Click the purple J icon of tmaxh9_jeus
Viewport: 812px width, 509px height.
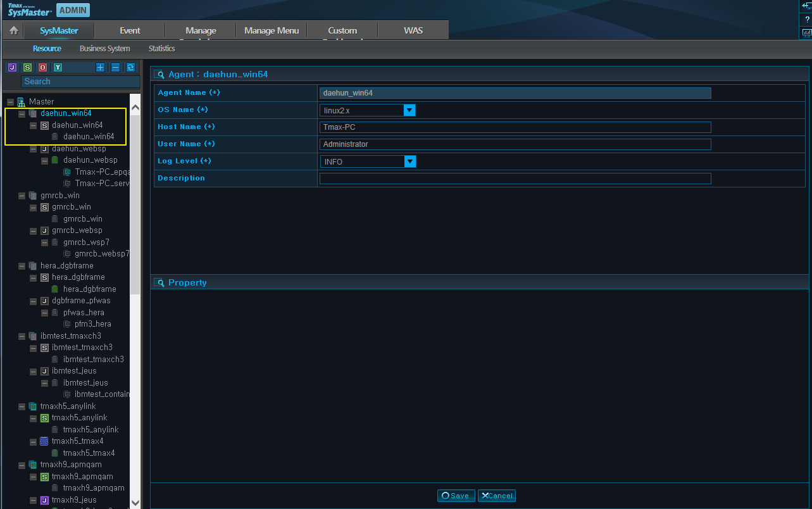pyautogui.click(x=44, y=500)
